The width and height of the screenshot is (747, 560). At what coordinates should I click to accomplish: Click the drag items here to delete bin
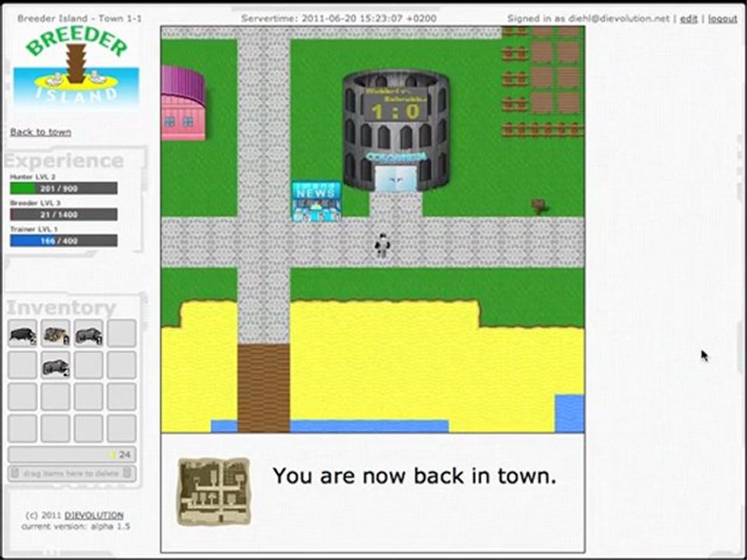click(72, 474)
